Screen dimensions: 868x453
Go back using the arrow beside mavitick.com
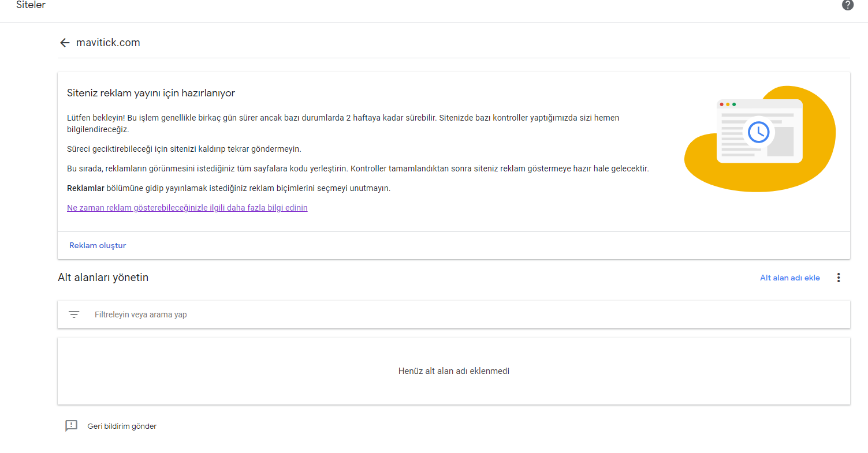coord(65,43)
